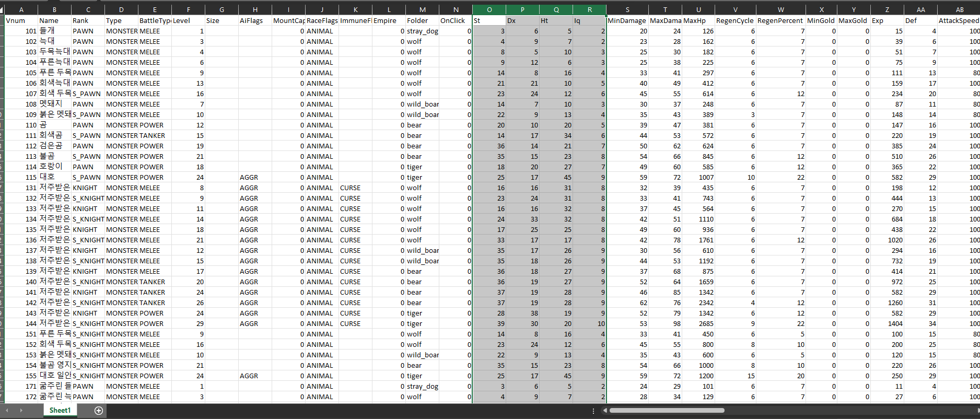Viewport: 980px width, 419px height.
Task: Add a new sheet with the plus button
Action: (x=98, y=411)
